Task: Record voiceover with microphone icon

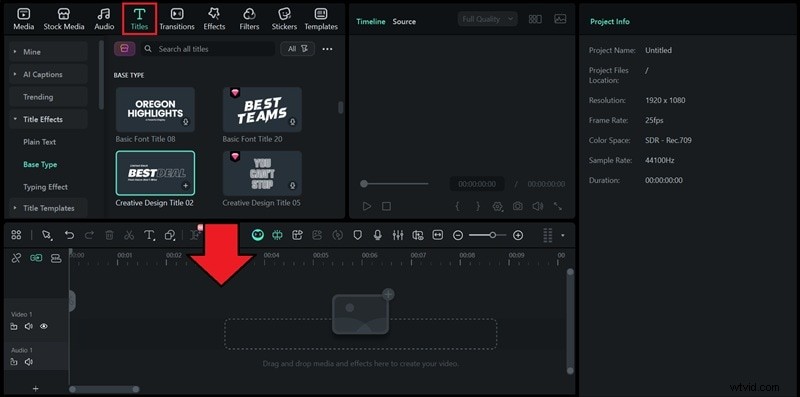Action: click(x=378, y=235)
